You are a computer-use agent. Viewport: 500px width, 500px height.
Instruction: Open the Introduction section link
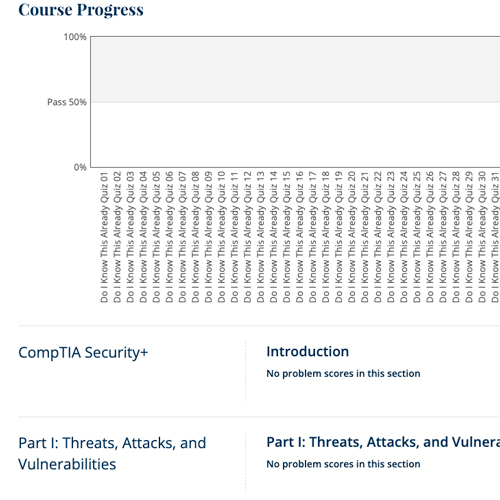(x=308, y=352)
